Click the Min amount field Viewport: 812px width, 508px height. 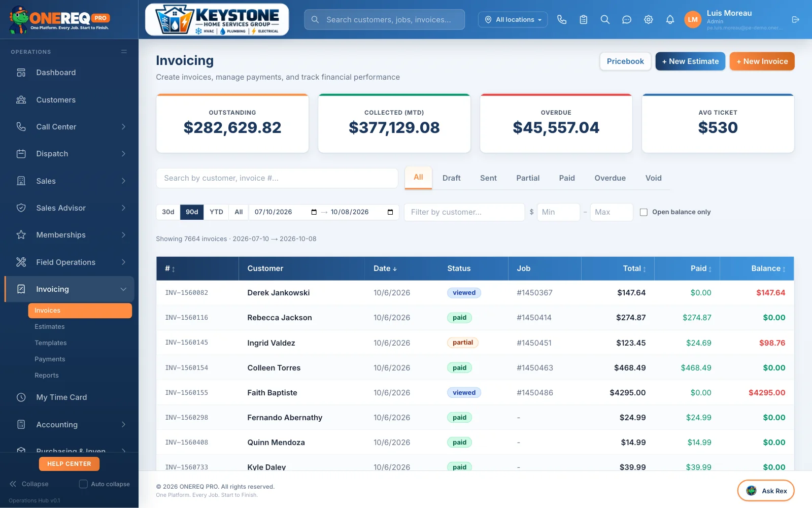pyautogui.click(x=558, y=212)
